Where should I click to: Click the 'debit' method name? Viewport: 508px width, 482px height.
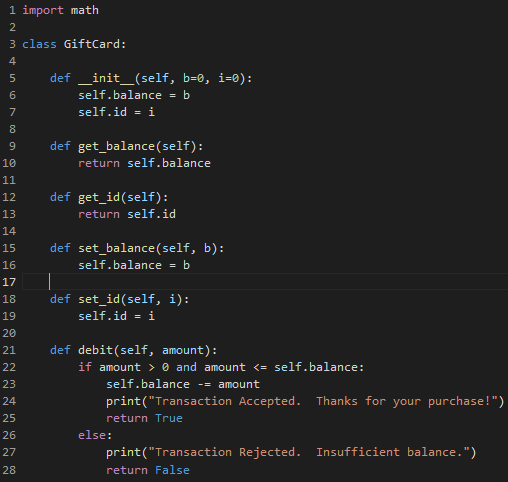click(95, 350)
